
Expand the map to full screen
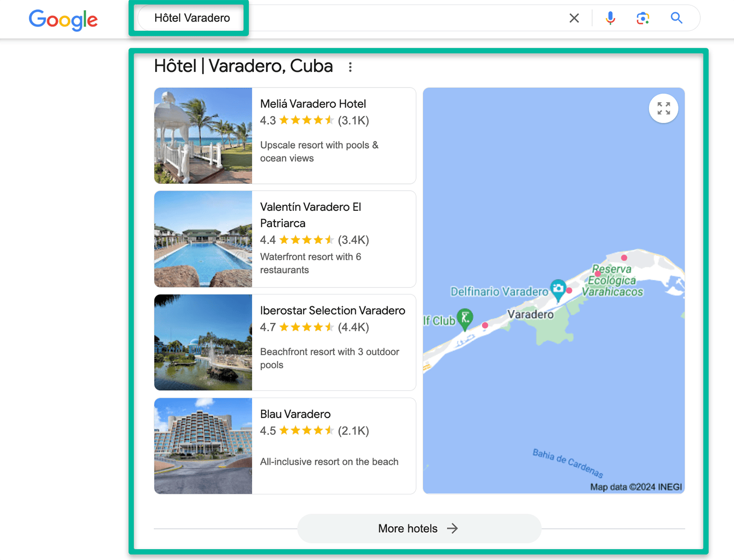point(664,108)
